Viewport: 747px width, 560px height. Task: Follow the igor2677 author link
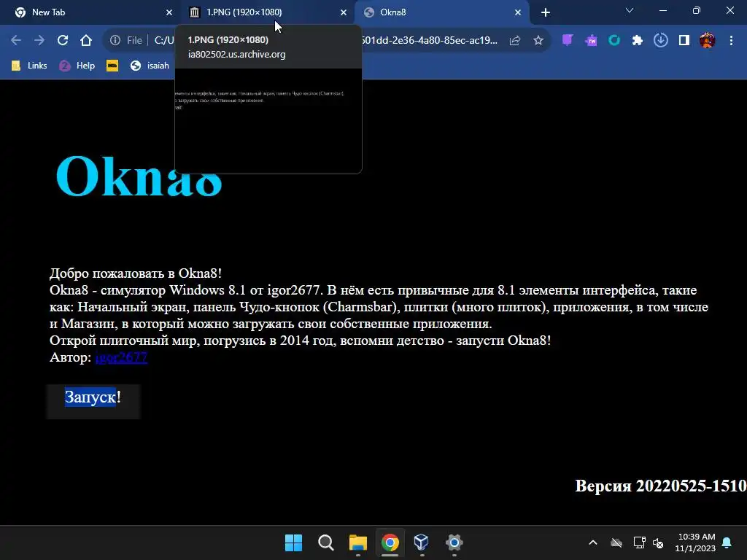coord(122,357)
